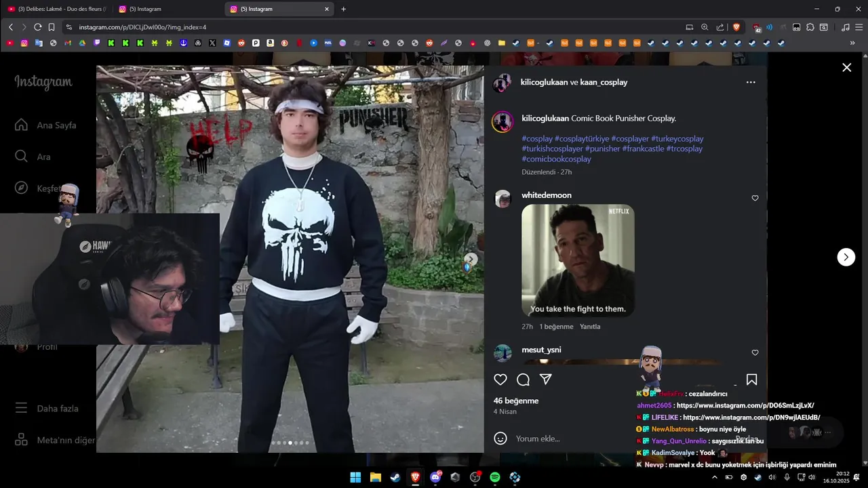Open mesut_ysni's profile username
The image size is (868, 488).
(x=541, y=350)
